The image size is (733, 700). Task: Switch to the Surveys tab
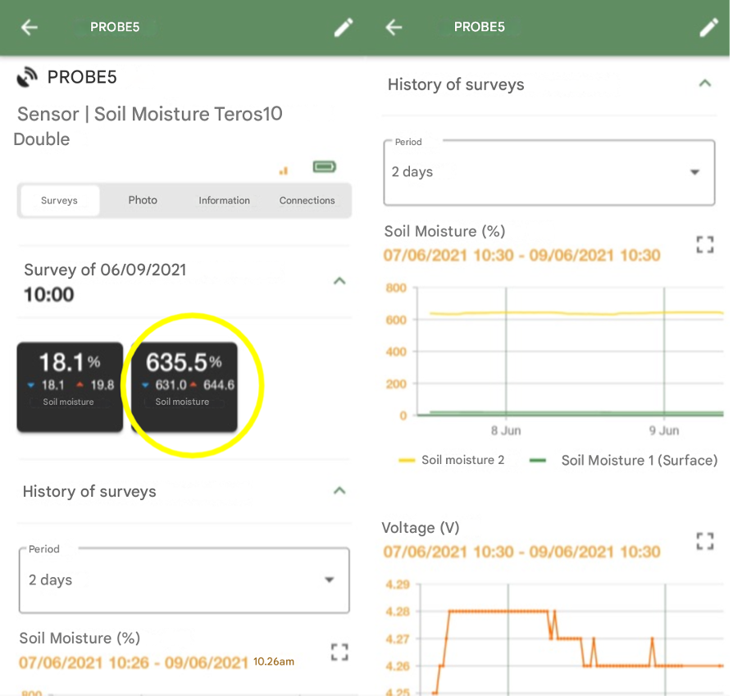click(59, 201)
